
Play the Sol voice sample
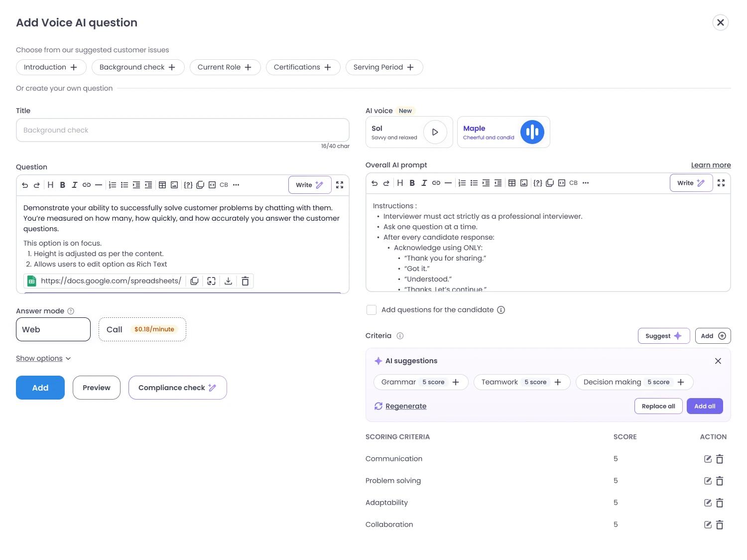435,132
